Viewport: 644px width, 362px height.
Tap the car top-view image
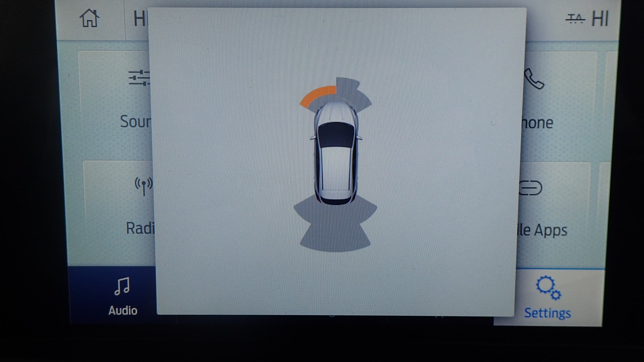(336, 153)
